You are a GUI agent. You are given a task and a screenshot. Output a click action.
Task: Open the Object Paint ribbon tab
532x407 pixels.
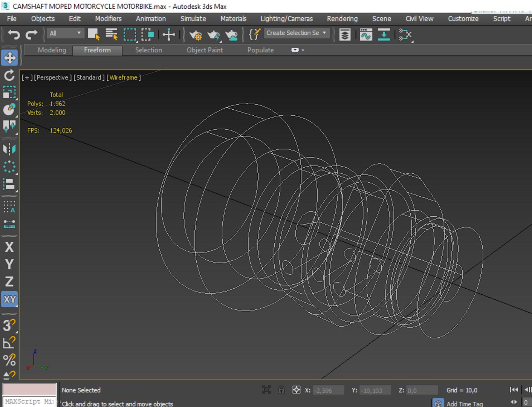[x=205, y=50]
